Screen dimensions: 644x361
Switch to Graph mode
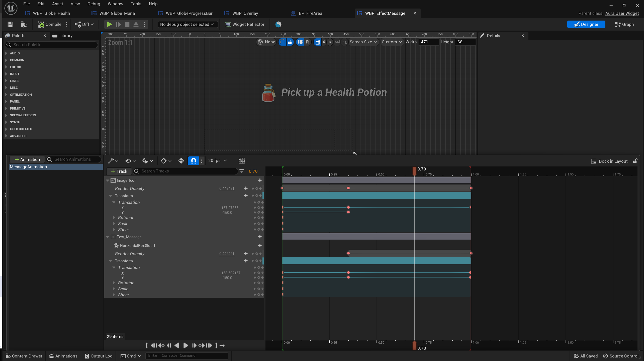(x=624, y=24)
